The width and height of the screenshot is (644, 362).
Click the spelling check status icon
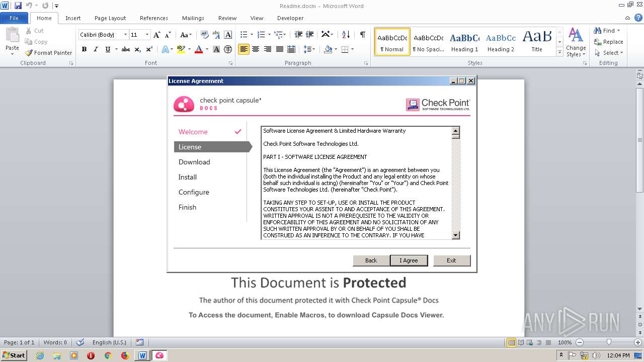79,342
